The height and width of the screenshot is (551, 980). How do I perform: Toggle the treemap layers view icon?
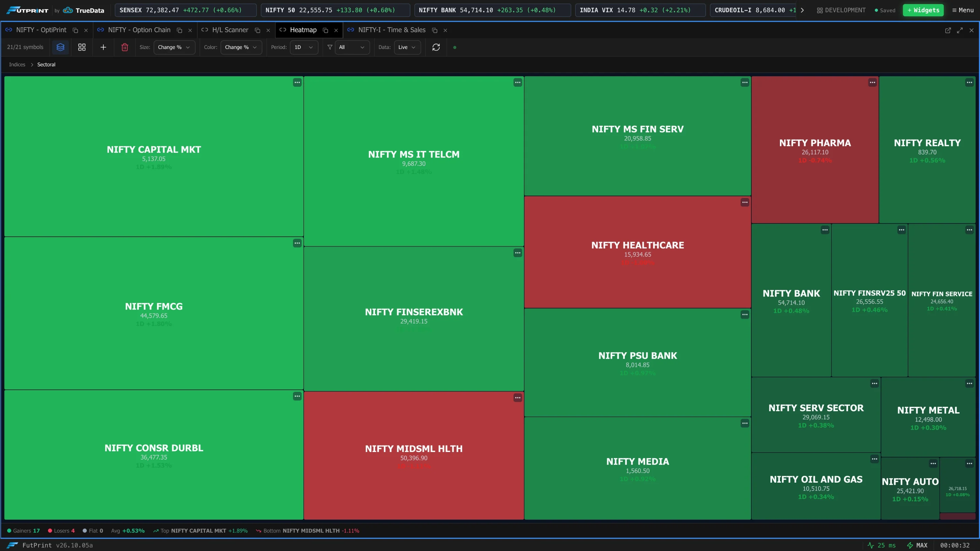click(x=61, y=47)
